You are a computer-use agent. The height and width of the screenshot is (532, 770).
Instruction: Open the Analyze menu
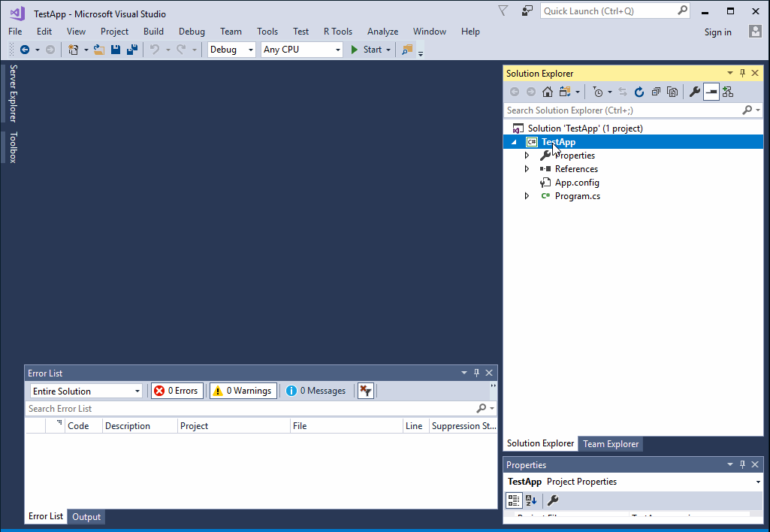[x=382, y=32]
